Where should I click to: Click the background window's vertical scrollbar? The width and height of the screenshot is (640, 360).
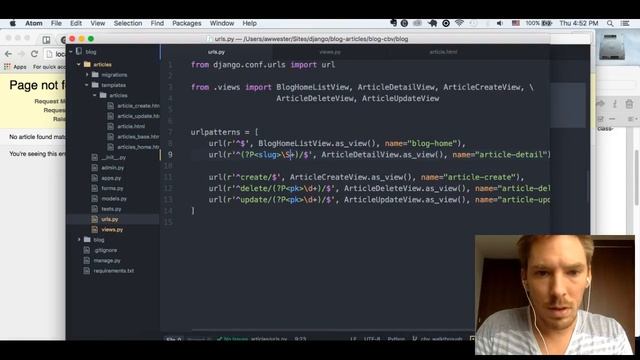[637, 178]
